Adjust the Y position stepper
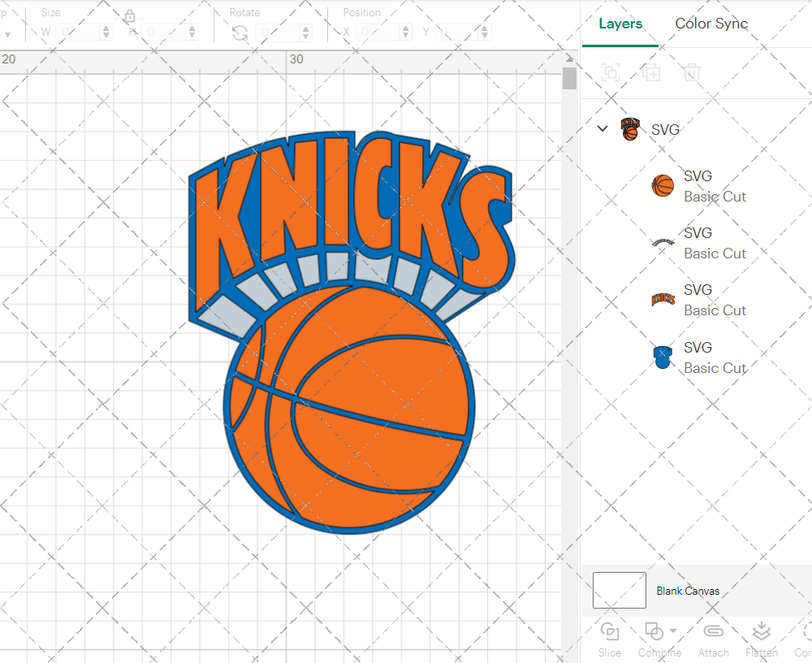 (485, 32)
